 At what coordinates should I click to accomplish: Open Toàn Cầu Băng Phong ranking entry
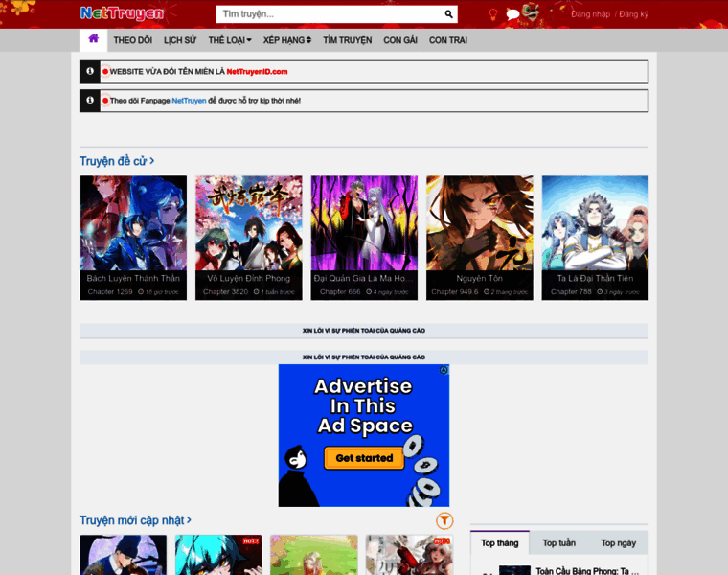pos(587,571)
